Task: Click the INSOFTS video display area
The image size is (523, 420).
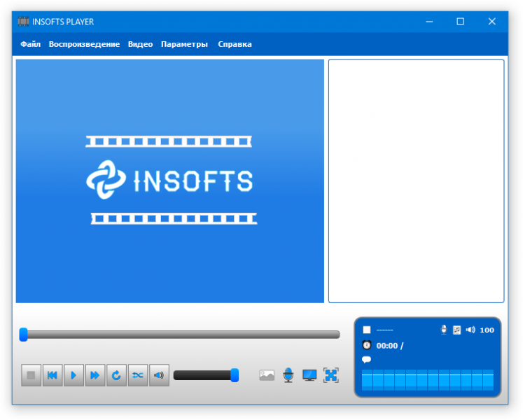Action: click(x=169, y=181)
